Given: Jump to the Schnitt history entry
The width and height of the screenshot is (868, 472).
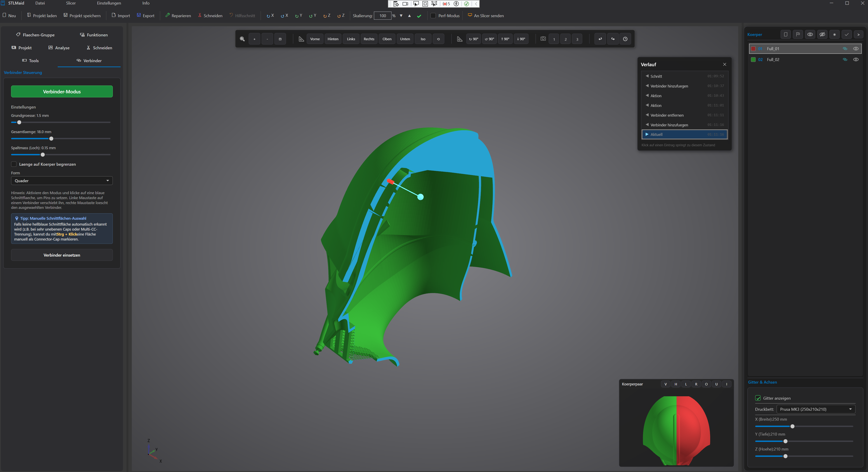Looking at the screenshot, I should [685, 76].
